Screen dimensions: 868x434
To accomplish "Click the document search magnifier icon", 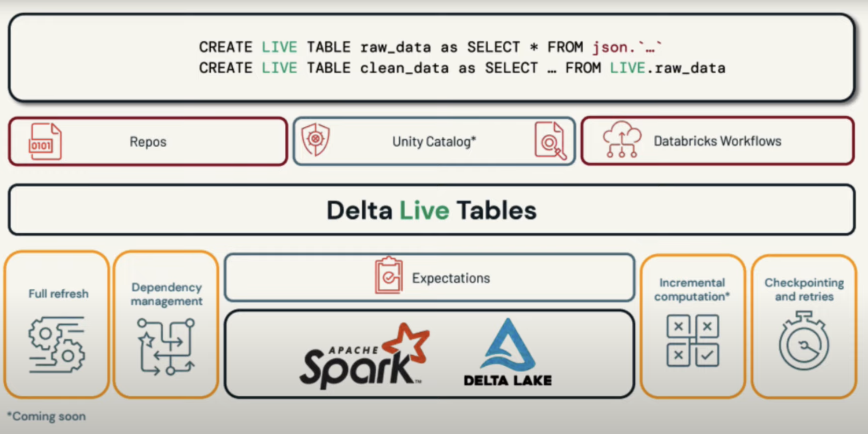I will coord(551,141).
